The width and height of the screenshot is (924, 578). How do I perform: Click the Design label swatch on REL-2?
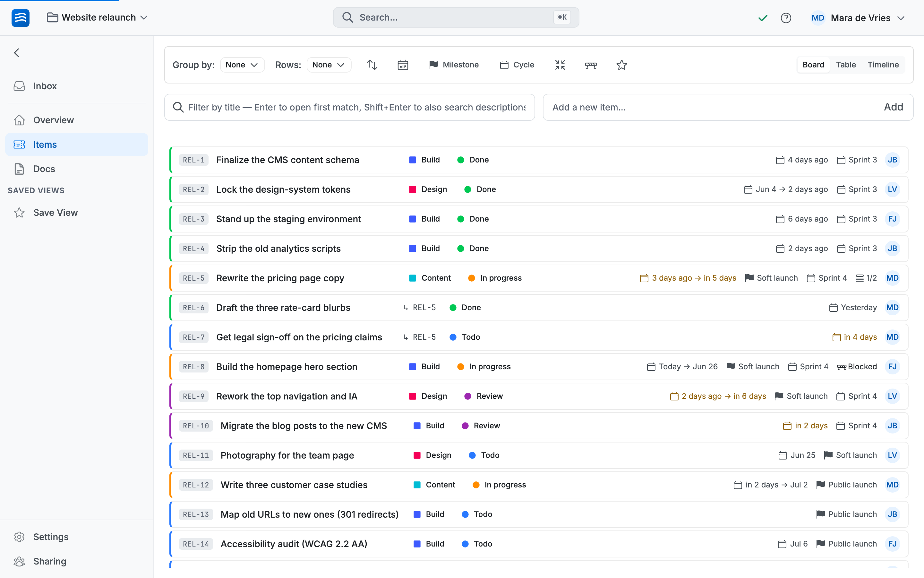(412, 189)
